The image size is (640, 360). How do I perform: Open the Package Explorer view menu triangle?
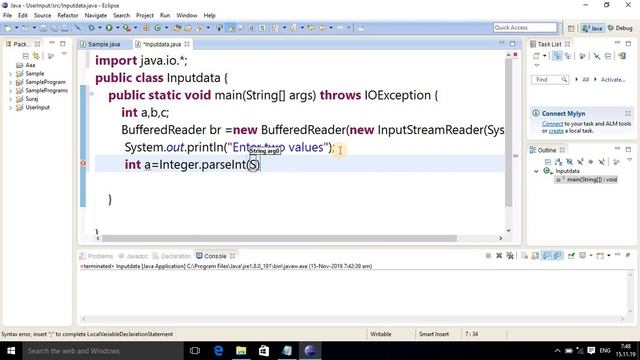click(x=64, y=54)
